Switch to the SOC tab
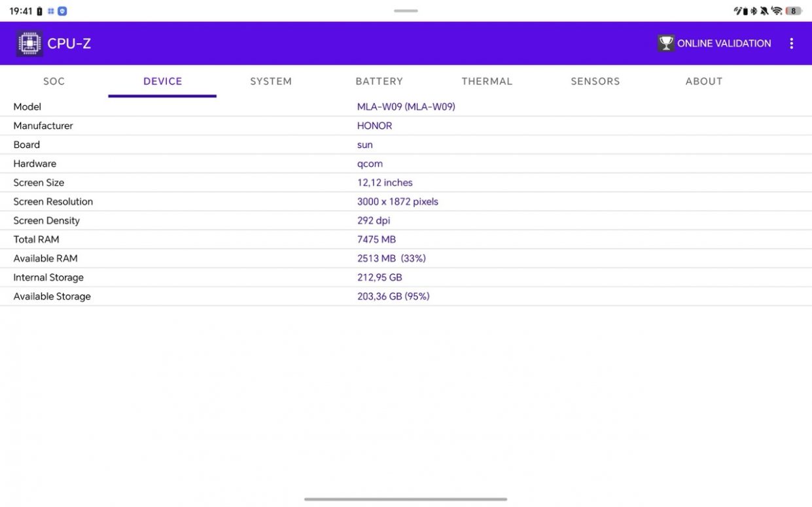Image resolution: width=812 pixels, height=507 pixels. (54, 81)
